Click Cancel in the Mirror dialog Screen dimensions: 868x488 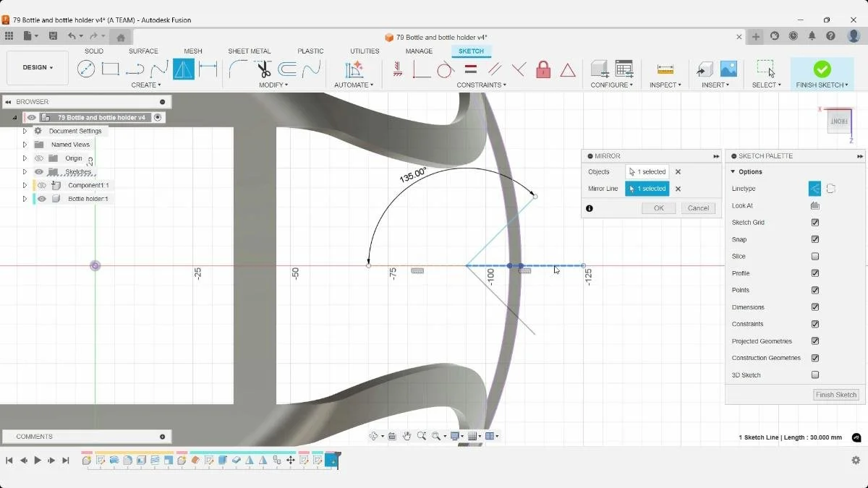click(x=698, y=208)
